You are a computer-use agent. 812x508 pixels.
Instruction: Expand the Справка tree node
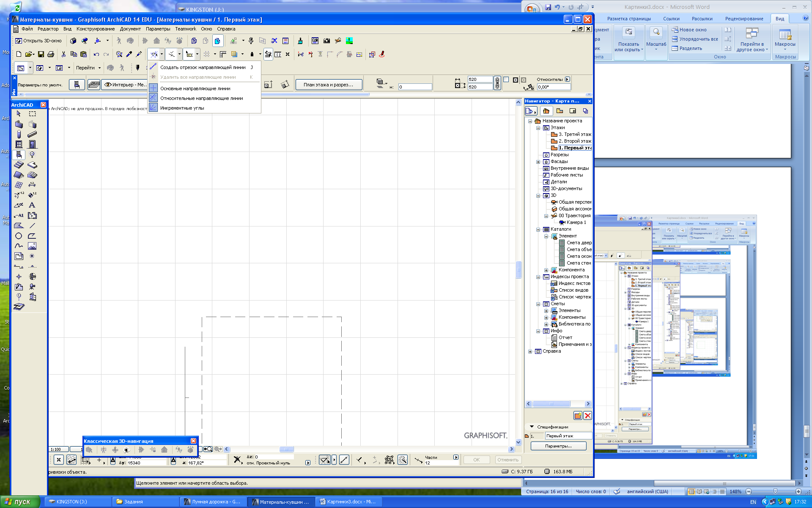[530, 351]
